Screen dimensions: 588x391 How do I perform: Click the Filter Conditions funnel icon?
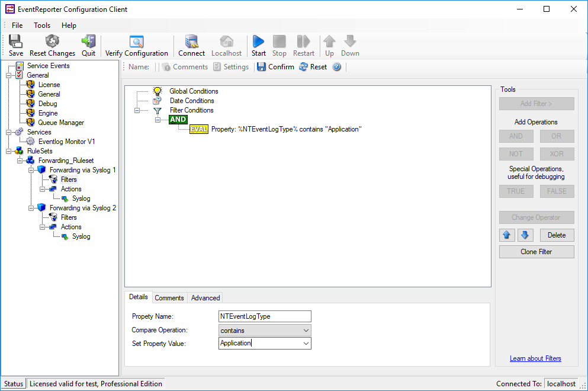[158, 110]
